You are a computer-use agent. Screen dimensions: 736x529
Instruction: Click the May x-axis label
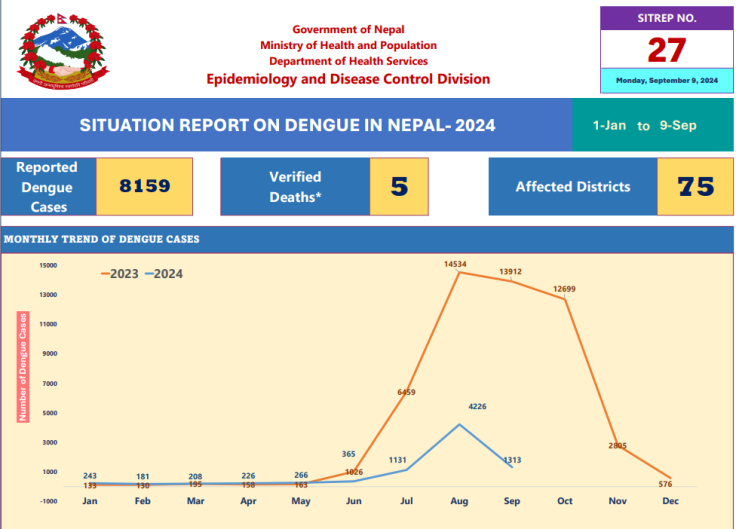click(301, 501)
